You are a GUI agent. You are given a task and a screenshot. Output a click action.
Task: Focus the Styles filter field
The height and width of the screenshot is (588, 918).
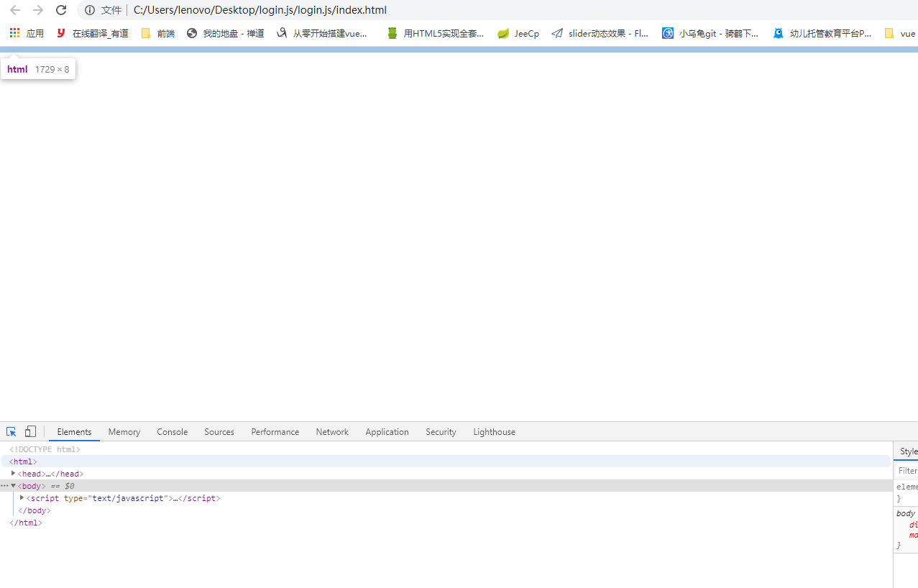click(x=907, y=471)
